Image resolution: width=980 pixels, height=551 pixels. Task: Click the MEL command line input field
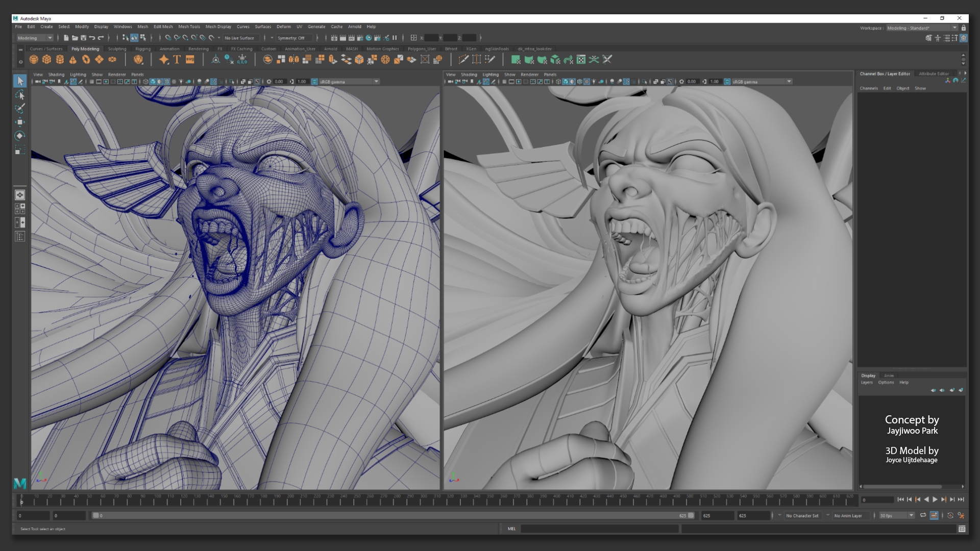click(x=599, y=529)
